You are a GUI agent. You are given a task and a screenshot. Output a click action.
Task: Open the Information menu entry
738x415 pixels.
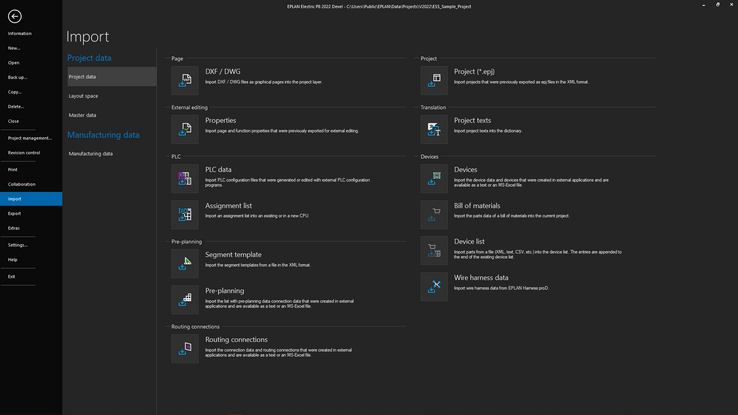click(31, 33)
